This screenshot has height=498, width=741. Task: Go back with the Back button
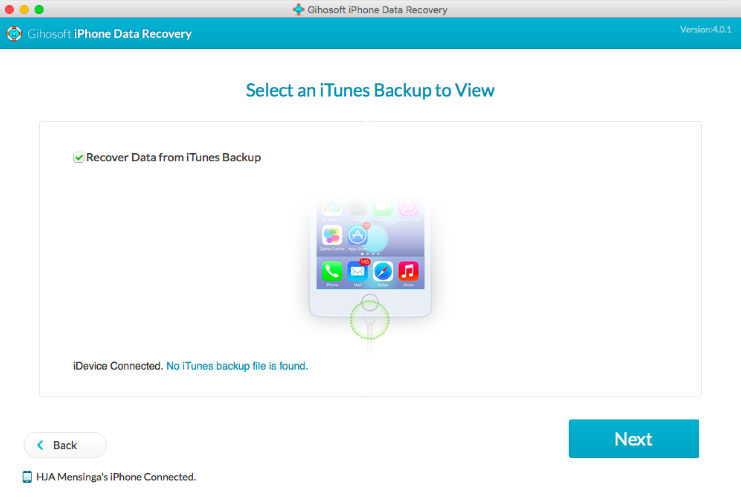(65, 445)
